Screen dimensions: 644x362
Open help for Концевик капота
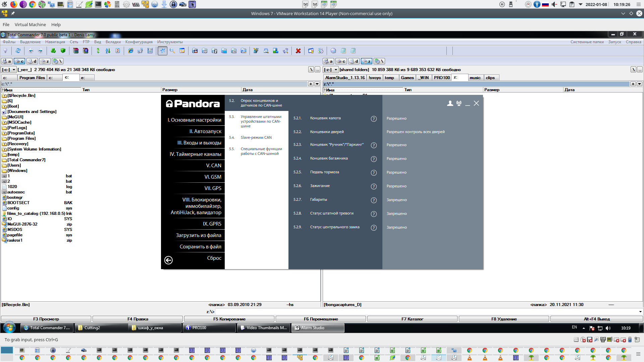(x=374, y=119)
